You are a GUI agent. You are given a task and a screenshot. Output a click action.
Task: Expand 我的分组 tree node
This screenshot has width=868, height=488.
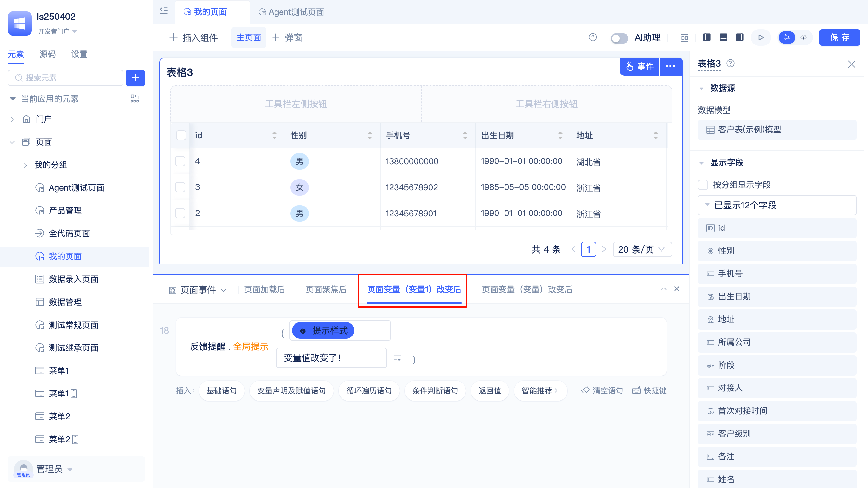pyautogui.click(x=26, y=165)
